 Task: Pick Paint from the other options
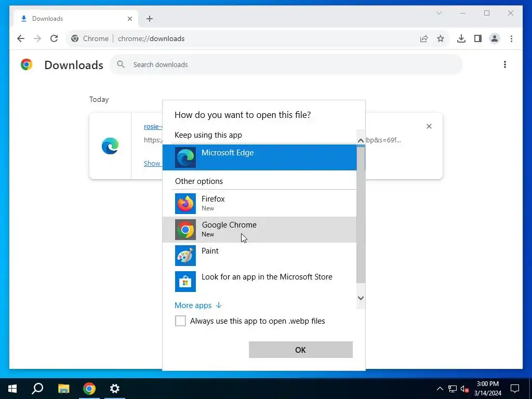point(260,256)
